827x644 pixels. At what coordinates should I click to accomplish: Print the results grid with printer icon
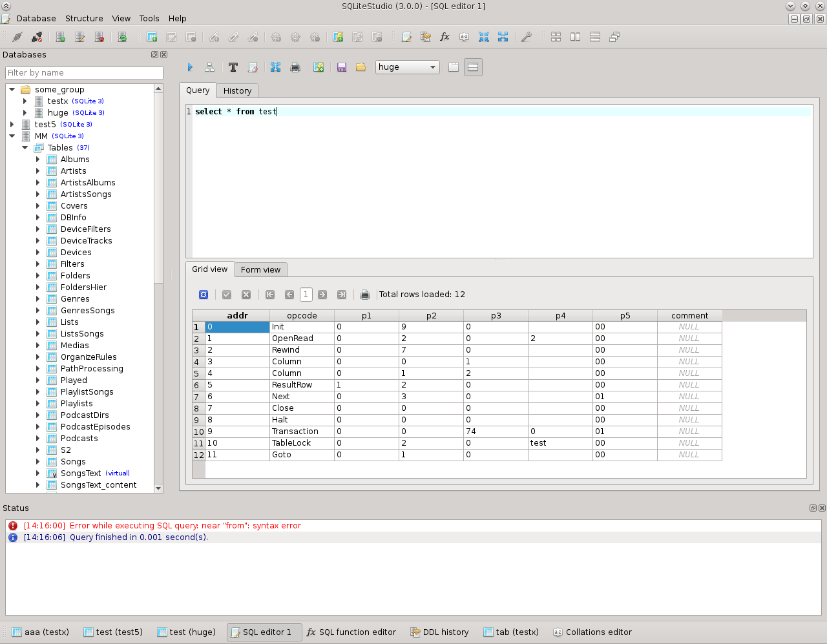[365, 295]
